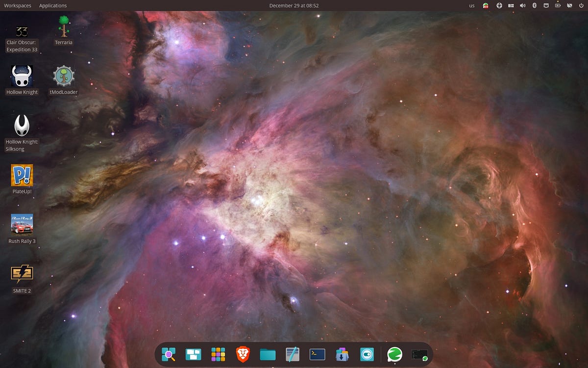Screen dimensions: 588x368
Task: Open the Applications panel menu
Action: (x=53, y=5)
